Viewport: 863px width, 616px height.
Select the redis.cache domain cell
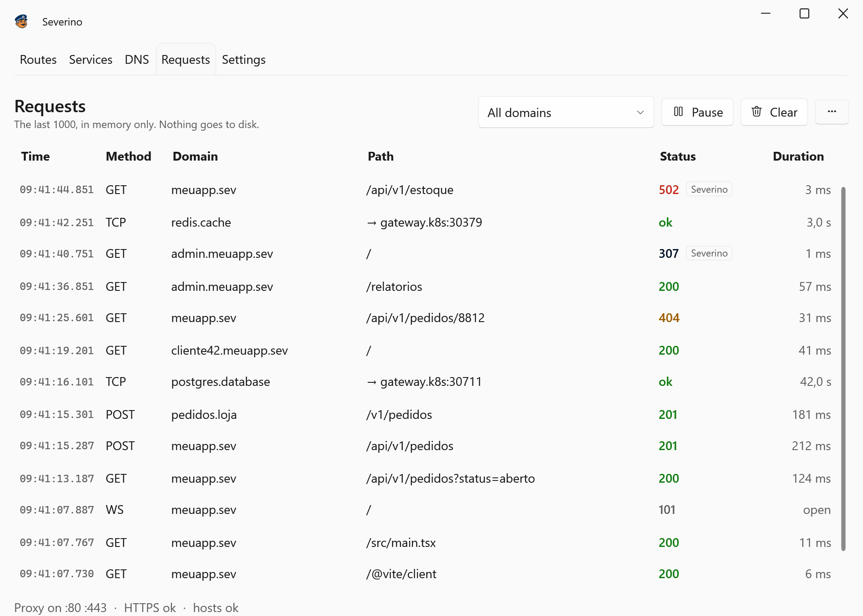(201, 222)
